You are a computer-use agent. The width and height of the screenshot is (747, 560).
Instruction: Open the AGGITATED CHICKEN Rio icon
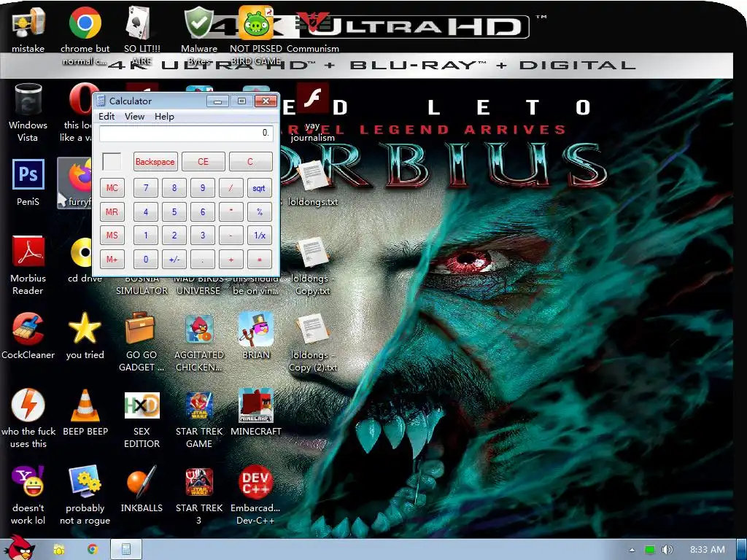point(198,343)
